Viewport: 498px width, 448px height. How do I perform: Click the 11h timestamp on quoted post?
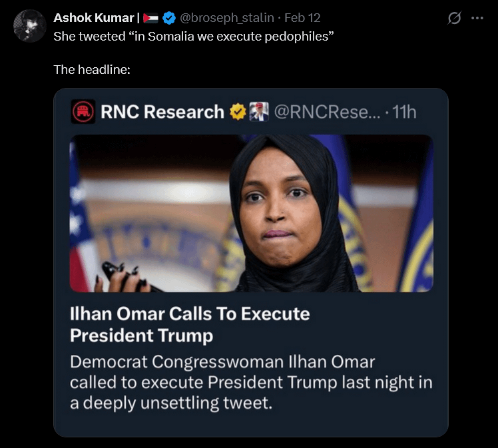[x=404, y=112]
